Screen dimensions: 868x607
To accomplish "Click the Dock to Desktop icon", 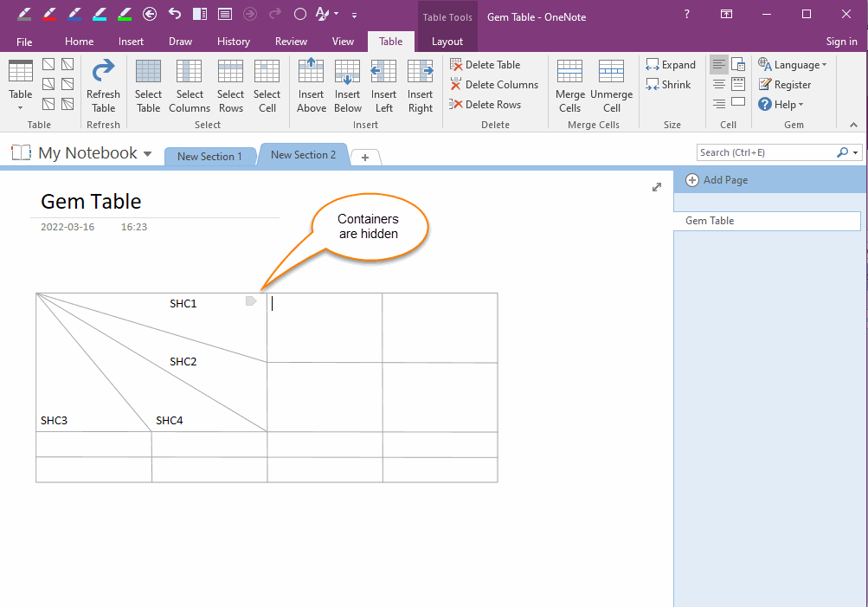I will click(x=200, y=14).
